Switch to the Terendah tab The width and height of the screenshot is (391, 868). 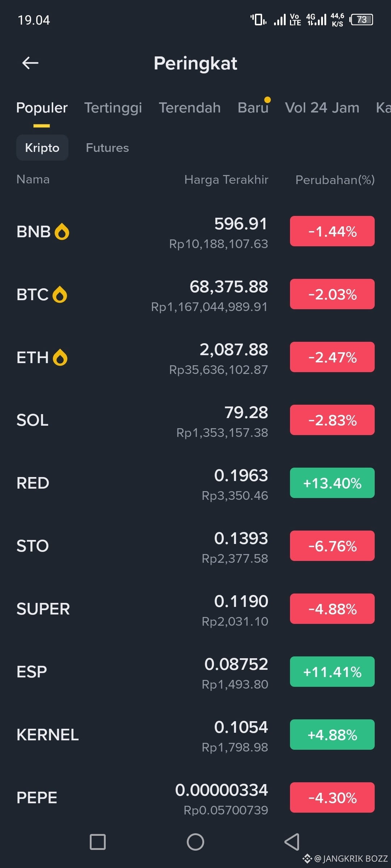pyautogui.click(x=190, y=108)
